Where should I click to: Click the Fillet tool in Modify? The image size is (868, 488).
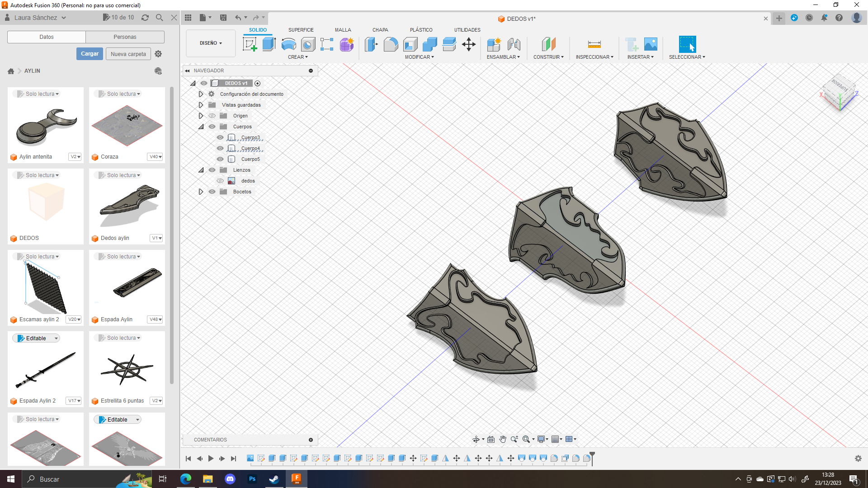[x=391, y=44]
